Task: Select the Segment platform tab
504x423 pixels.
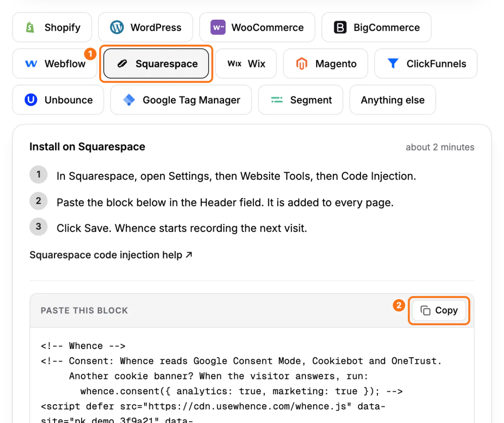Action: 301,100
